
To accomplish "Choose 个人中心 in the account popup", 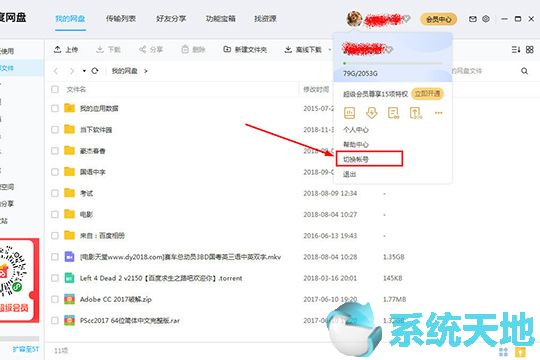I will pyautogui.click(x=356, y=130).
